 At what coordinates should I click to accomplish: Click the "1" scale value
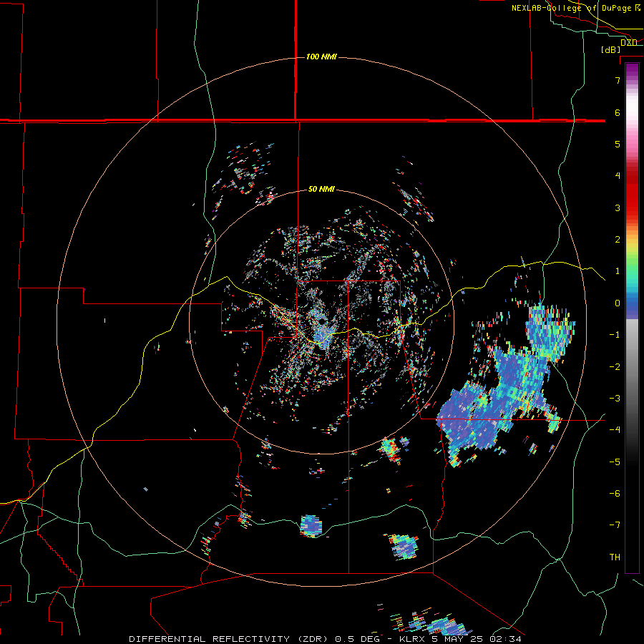point(618,271)
